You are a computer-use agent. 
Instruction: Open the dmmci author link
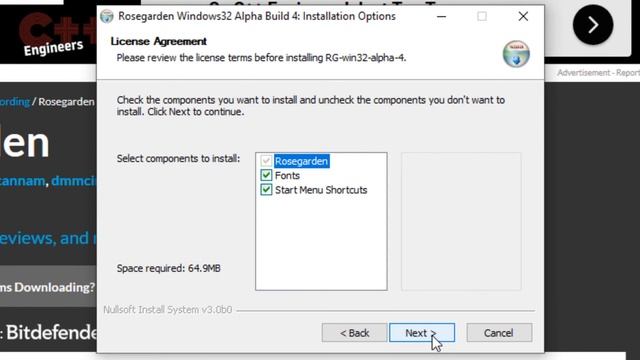tap(74, 180)
